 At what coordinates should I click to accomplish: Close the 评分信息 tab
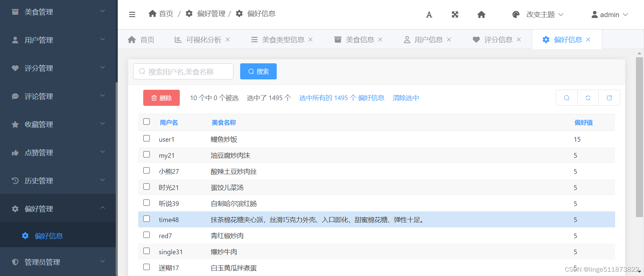[519, 40]
